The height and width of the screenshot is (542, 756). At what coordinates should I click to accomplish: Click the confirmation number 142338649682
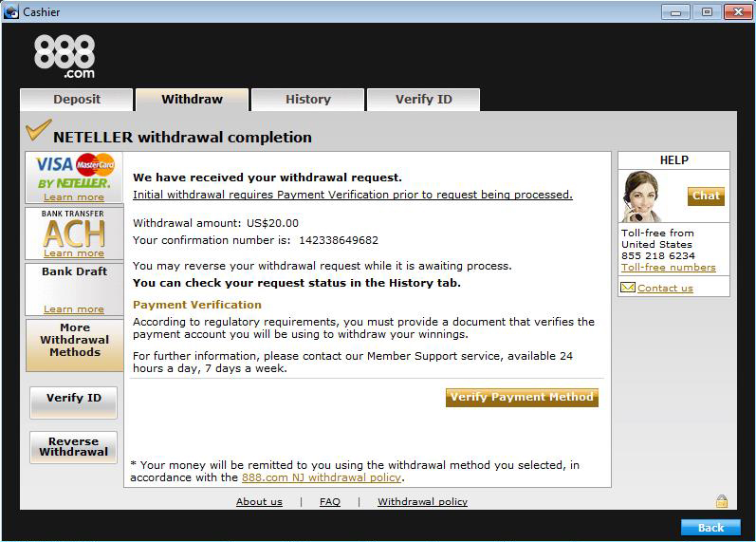[339, 240]
